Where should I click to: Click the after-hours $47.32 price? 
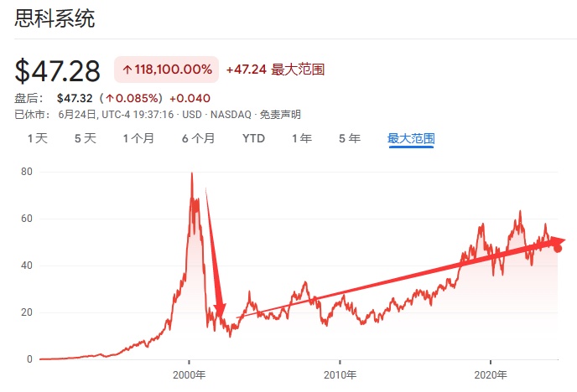74,98
